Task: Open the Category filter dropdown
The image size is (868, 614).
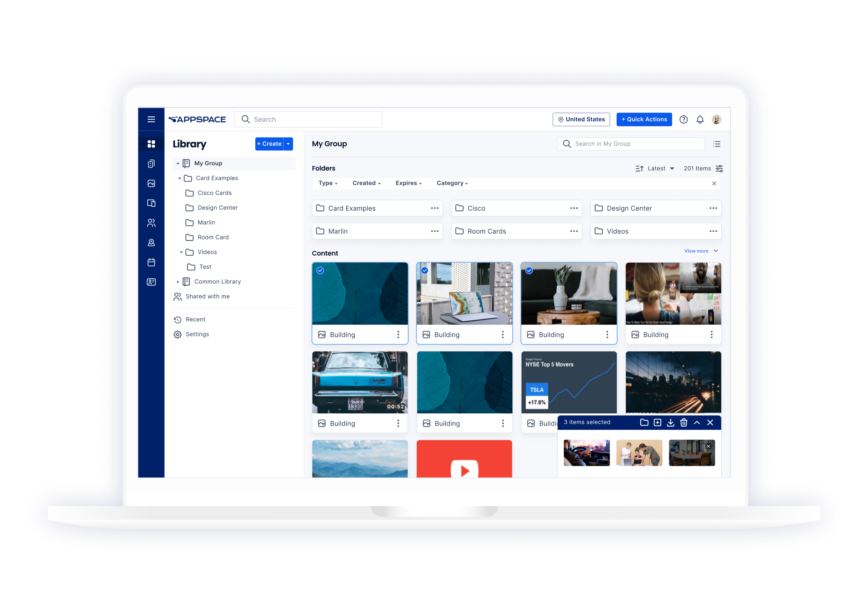Action: pos(452,183)
